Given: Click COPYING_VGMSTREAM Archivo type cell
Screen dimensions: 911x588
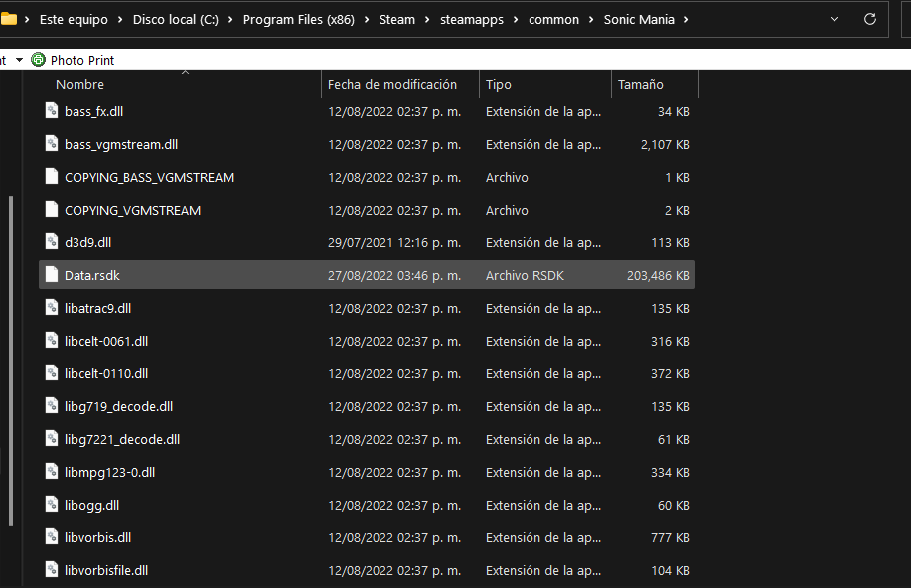Looking at the screenshot, I should coord(507,210).
